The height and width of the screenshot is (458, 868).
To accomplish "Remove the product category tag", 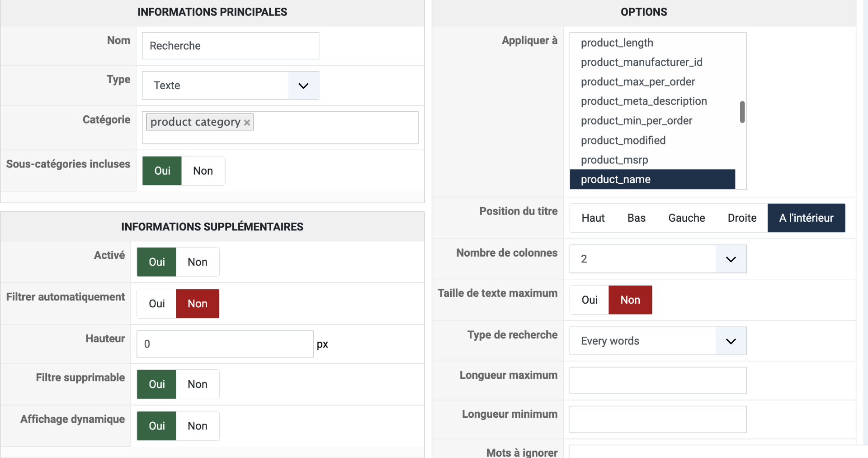I will tap(247, 123).
